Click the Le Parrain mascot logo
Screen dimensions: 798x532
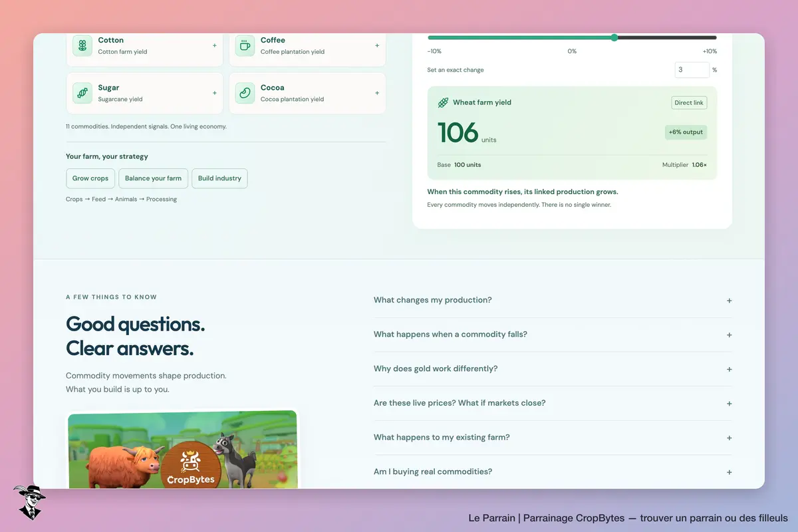[x=29, y=502]
